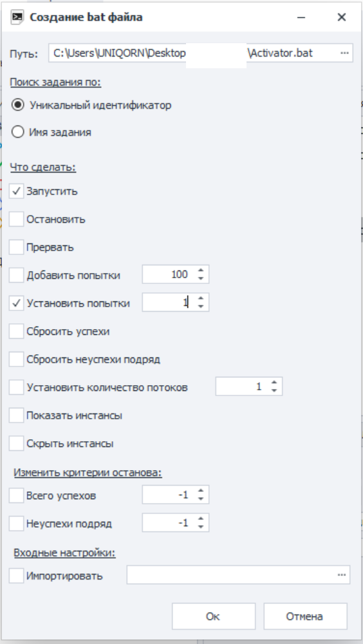Check the Скрыть инстансы option

(x=17, y=444)
